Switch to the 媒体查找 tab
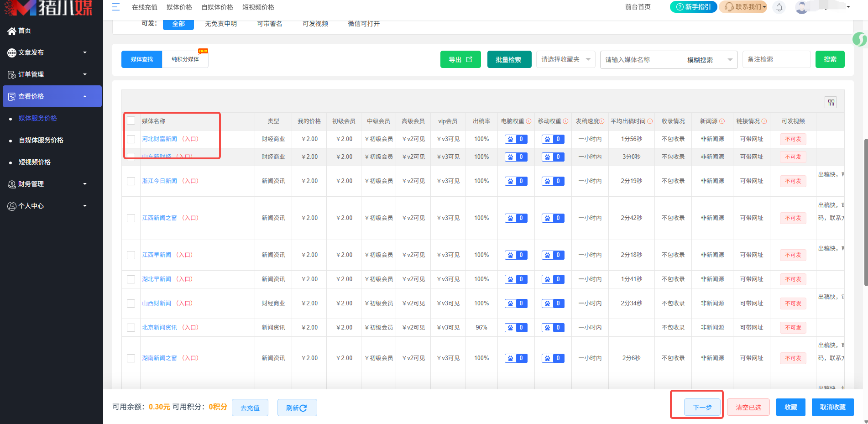This screenshot has width=868, height=424. (142, 59)
